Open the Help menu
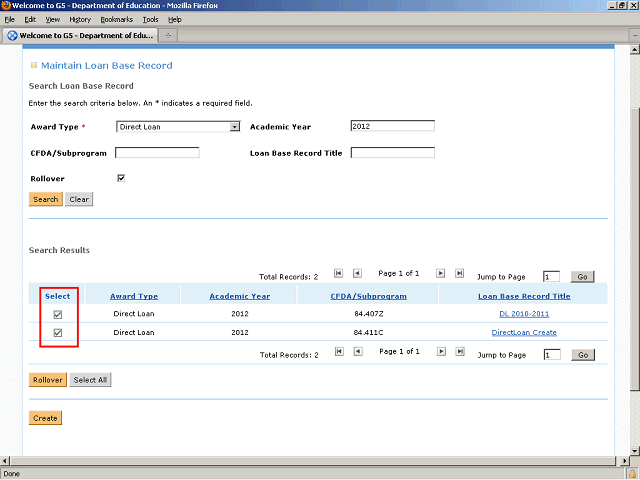 (175, 20)
